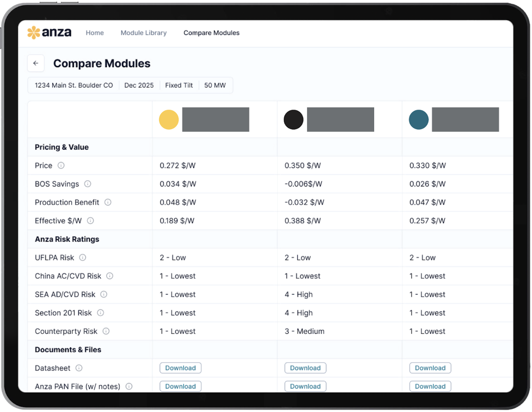Click info icon next to Effective $/W
This screenshot has width=532, height=412.
point(90,221)
